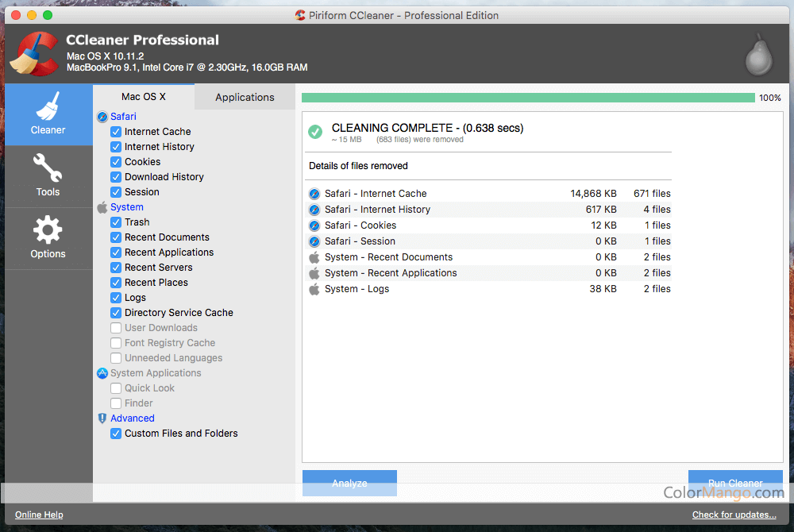
Task: Select the Mac OS X tab
Action: 143,97
